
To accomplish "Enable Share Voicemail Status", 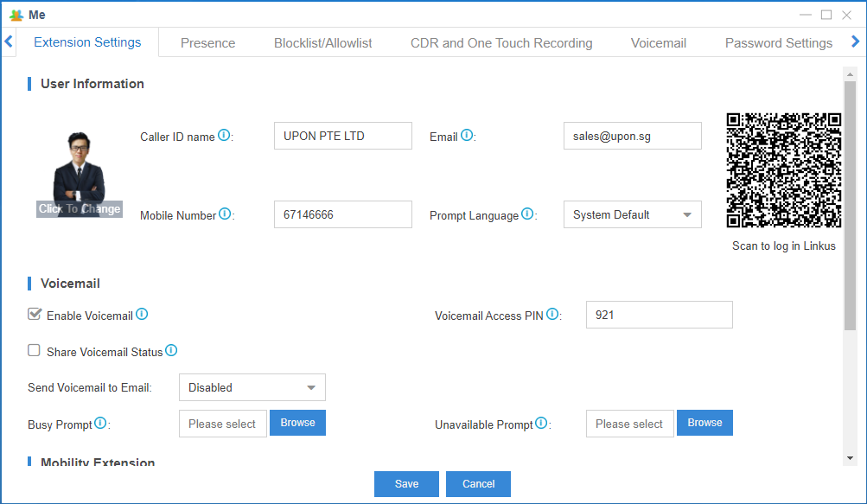I will 33,350.
